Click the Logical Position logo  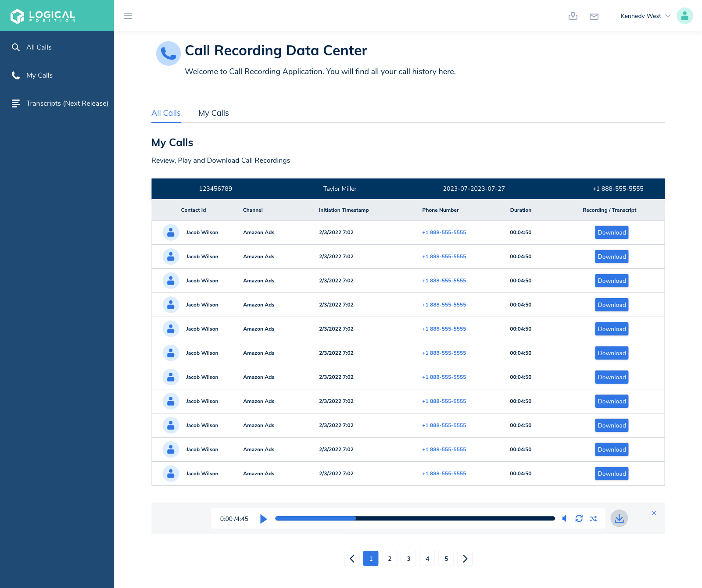(43, 16)
